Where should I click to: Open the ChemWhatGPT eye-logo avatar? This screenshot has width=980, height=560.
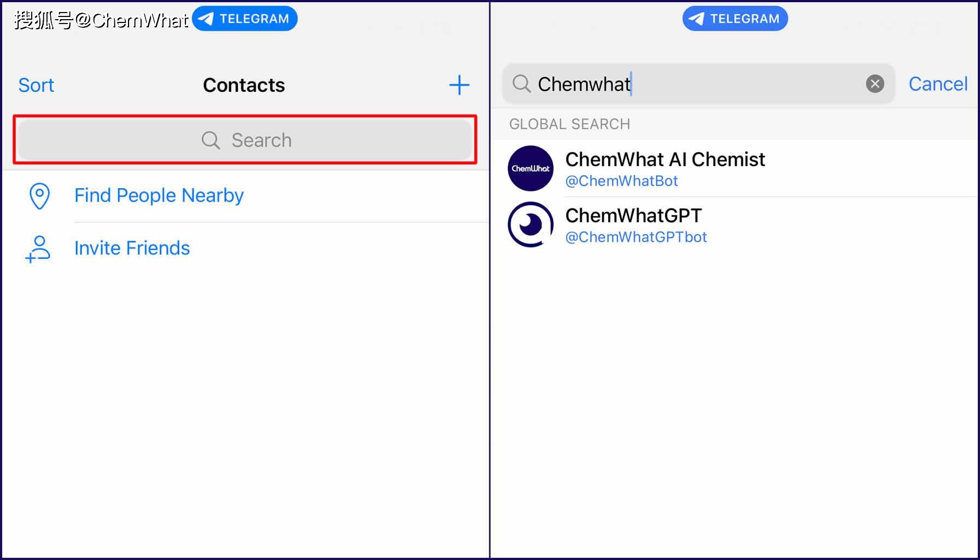pyautogui.click(x=530, y=224)
